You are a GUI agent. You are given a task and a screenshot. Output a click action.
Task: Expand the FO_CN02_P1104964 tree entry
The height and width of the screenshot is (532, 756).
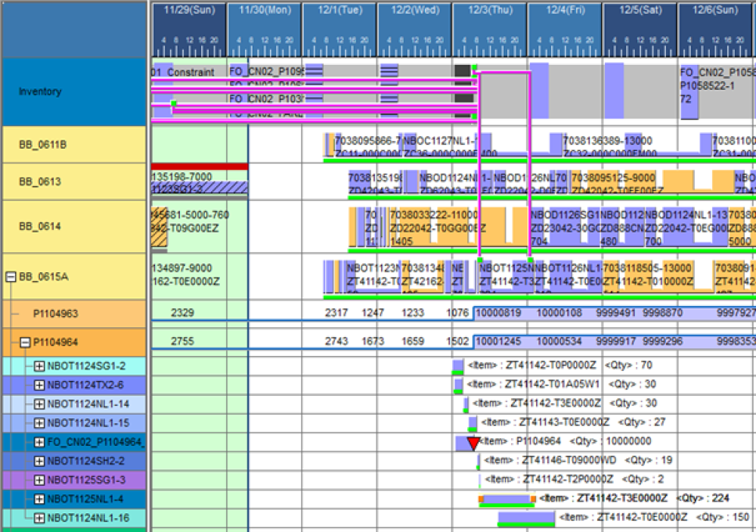[x=39, y=442]
